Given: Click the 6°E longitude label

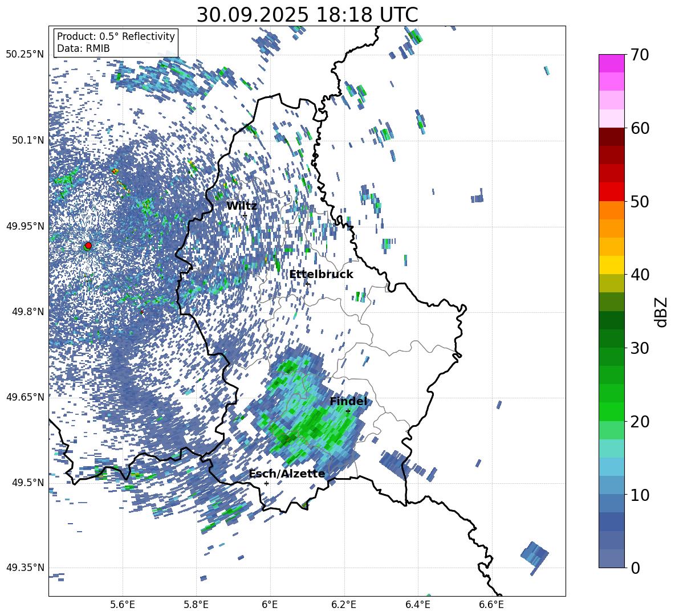Looking at the screenshot, I should [x=270, y=605].
